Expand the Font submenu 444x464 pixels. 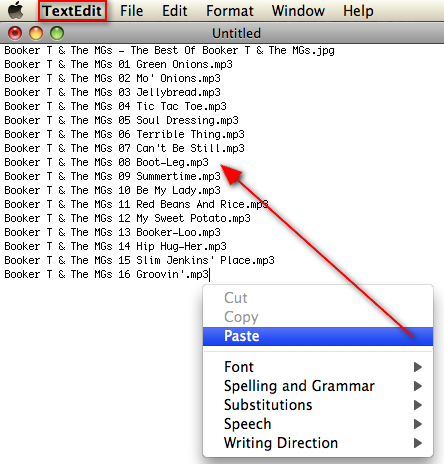(318, 367)
